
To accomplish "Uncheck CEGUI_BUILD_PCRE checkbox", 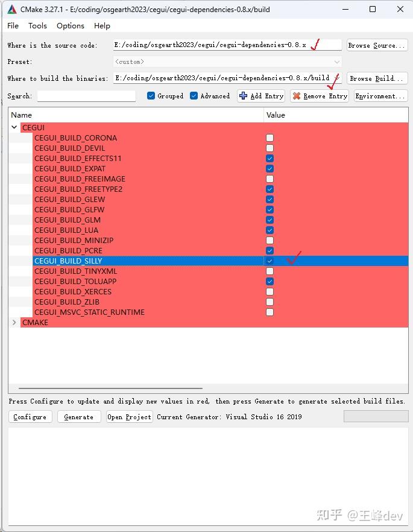I will 270,250.
